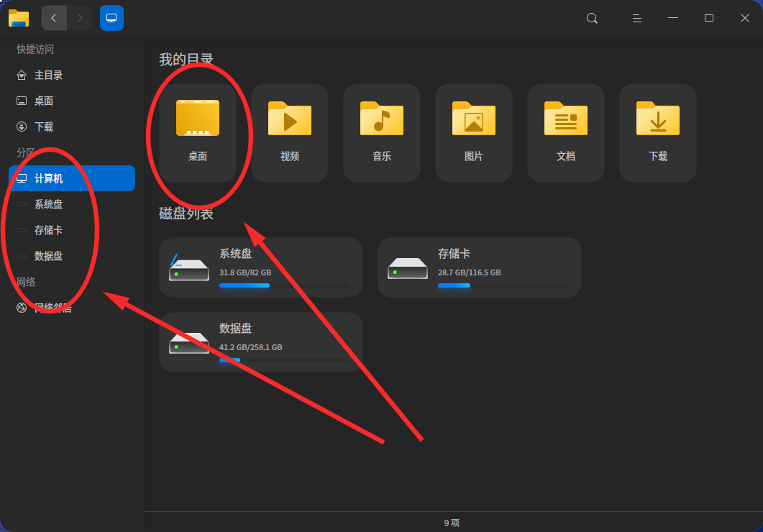Select 桌面 in the sidebar quick access

click(x=71, y=101)
